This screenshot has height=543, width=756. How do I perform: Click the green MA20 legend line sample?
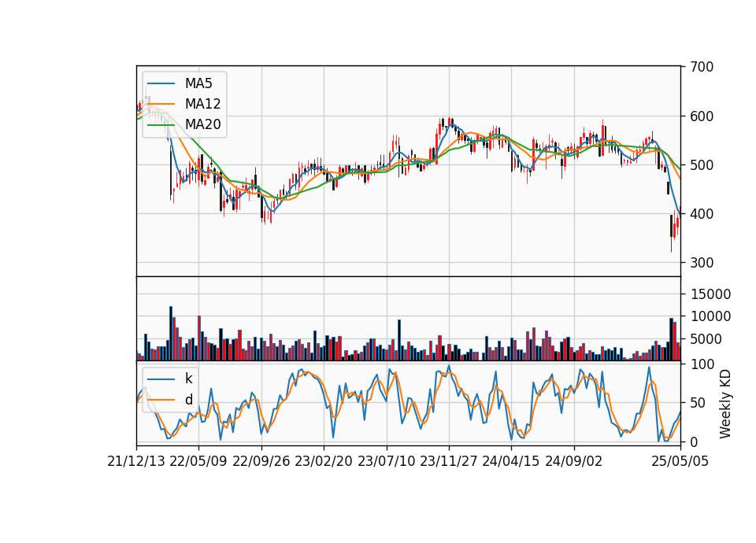pos(161,124)
